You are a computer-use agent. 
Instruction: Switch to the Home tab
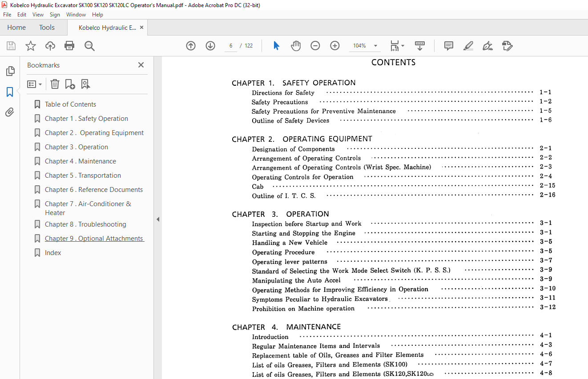click(16, 28)
